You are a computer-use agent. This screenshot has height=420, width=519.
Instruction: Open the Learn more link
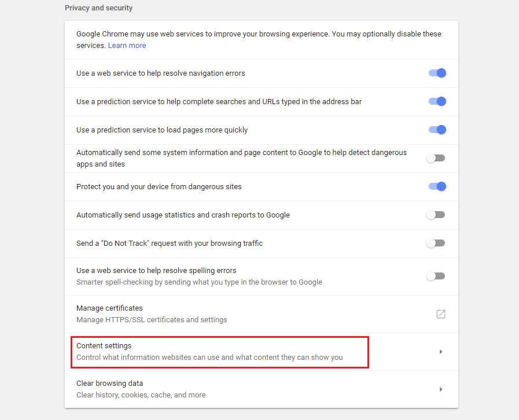[x=127, y=45]
